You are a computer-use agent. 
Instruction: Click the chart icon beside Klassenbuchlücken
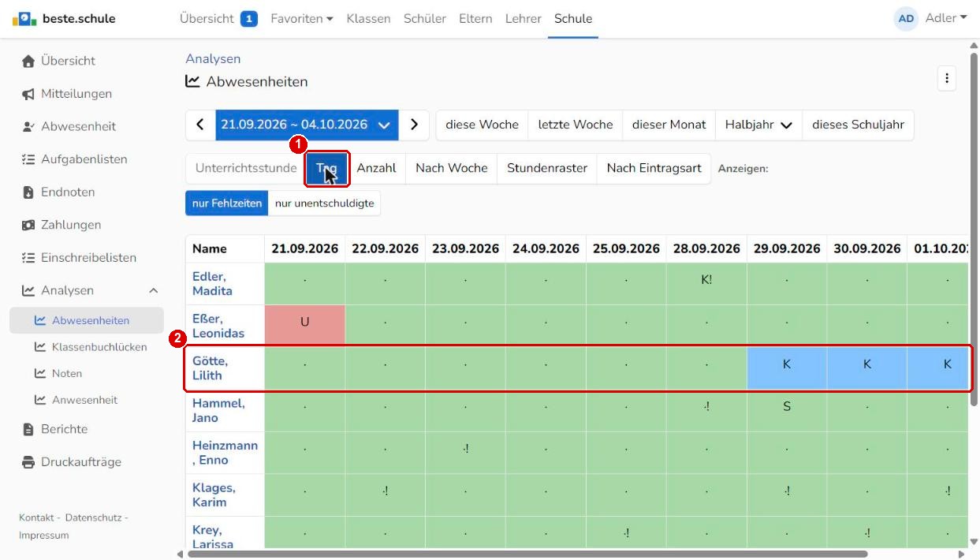(40, 347)
